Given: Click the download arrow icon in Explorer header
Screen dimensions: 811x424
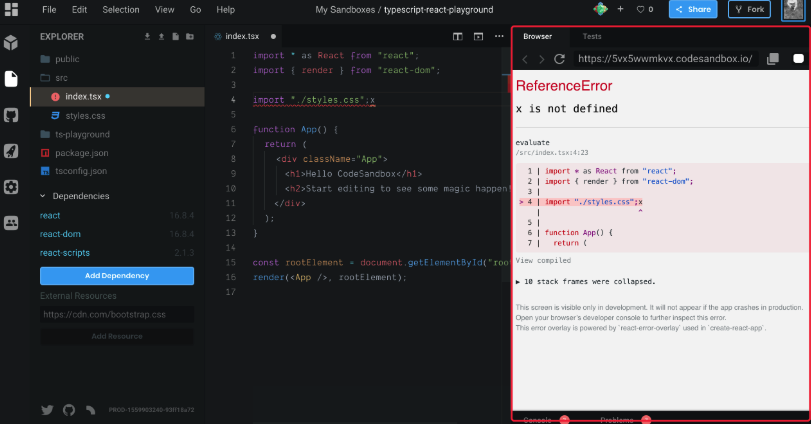Looking at the screenshot, I should tap(147, 37).
